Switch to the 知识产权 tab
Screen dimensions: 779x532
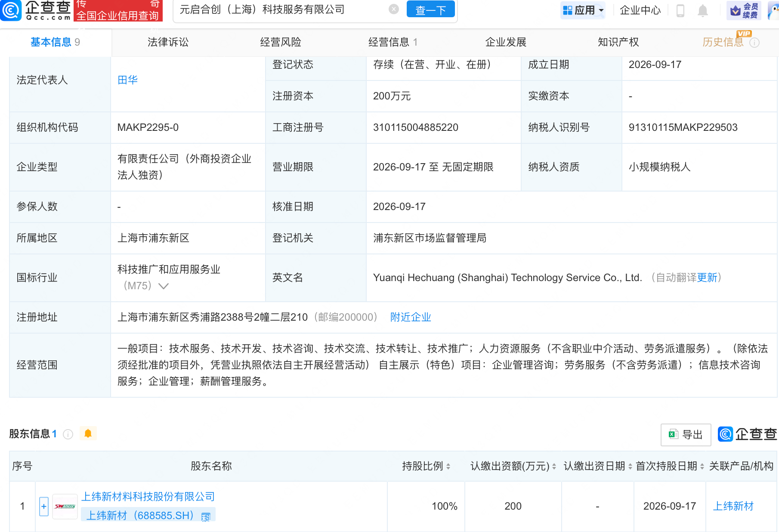[618, 42]
